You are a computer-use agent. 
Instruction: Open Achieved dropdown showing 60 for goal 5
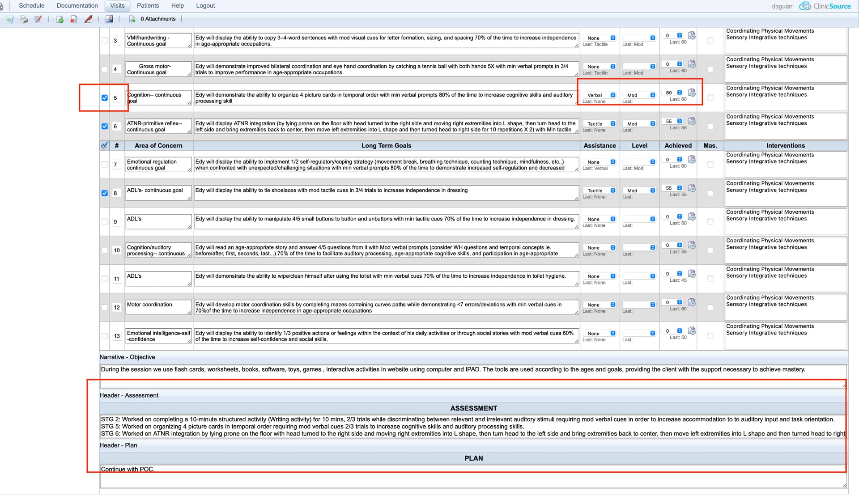[x=673, y=93]
